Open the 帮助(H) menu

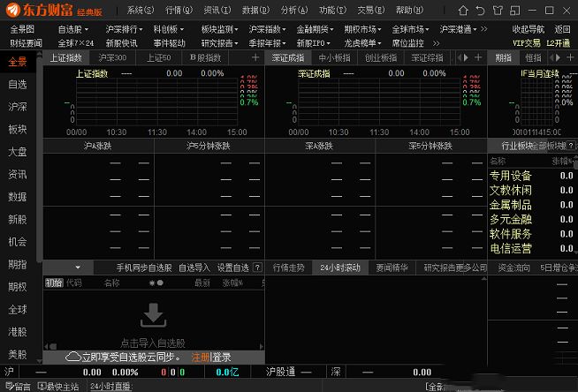(x=409, y=11)
